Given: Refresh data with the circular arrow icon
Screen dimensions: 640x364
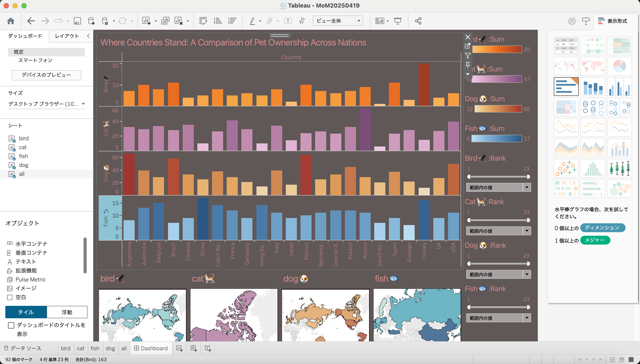Looking at the screenshot, I should [x=122, y=21].
